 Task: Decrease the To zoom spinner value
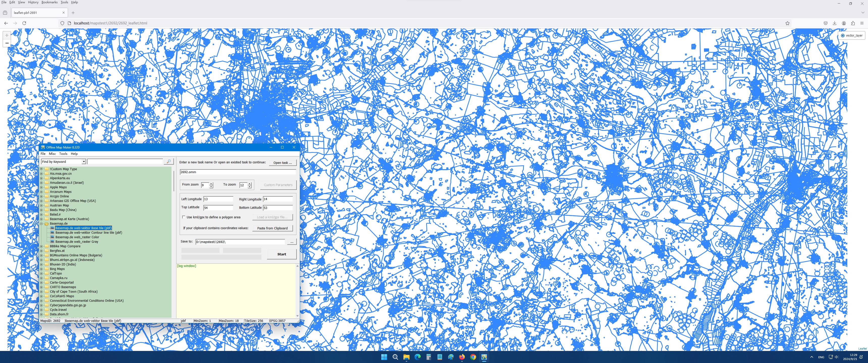pyautogui.click(x=250, y=187)
